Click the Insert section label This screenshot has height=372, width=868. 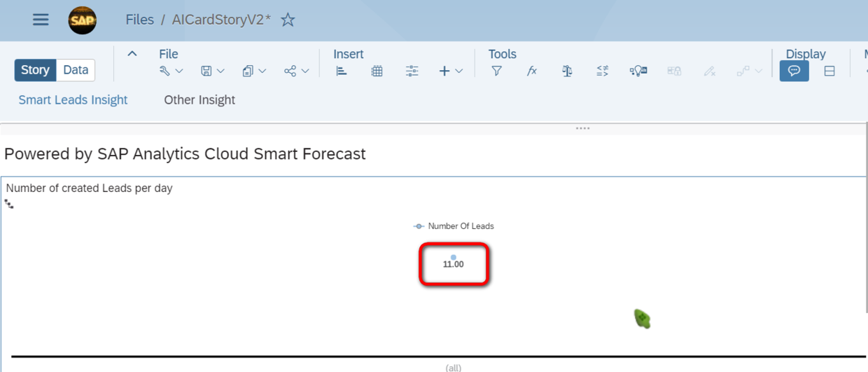pyautogui.click(x=349, y=54)
